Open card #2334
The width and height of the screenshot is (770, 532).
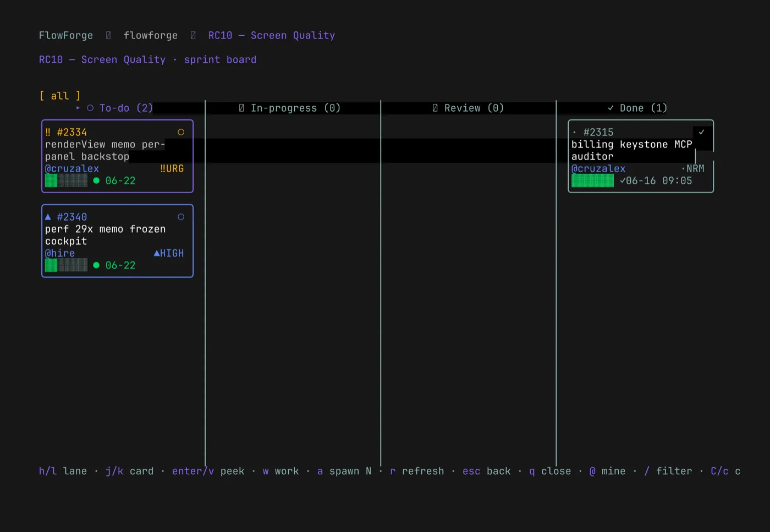118,156
